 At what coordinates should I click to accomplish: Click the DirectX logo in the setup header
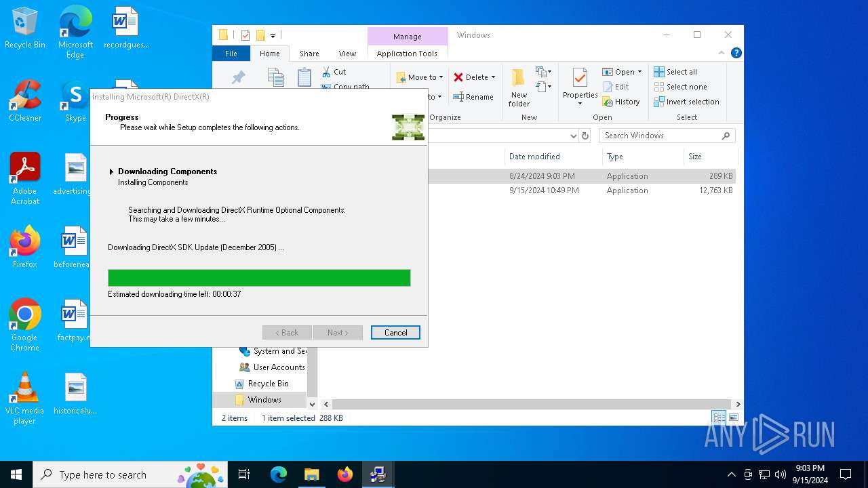(x=408, y=127)
